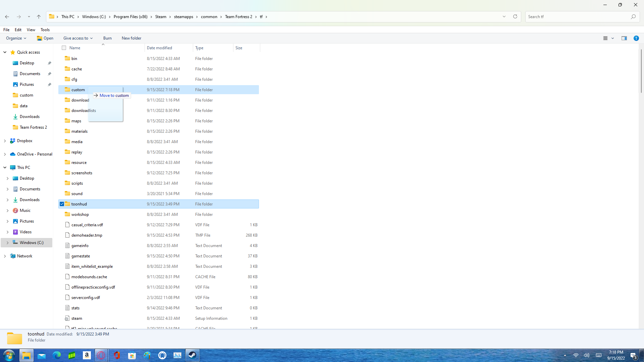Toggle the preview pane icon
Viewport: 644px width, 362px height.
point(624,38)
